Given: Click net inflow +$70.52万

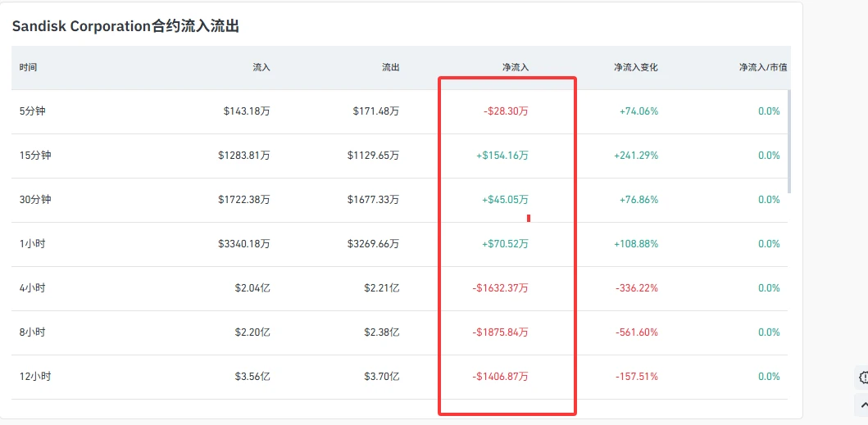Looking at the screenshot, I should [506, 244].
